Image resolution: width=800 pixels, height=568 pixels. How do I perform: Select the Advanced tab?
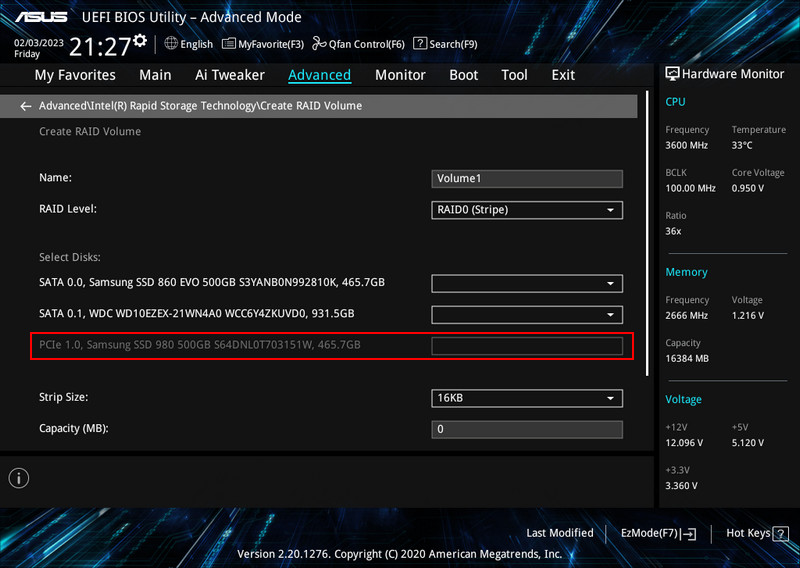[319, 75]
